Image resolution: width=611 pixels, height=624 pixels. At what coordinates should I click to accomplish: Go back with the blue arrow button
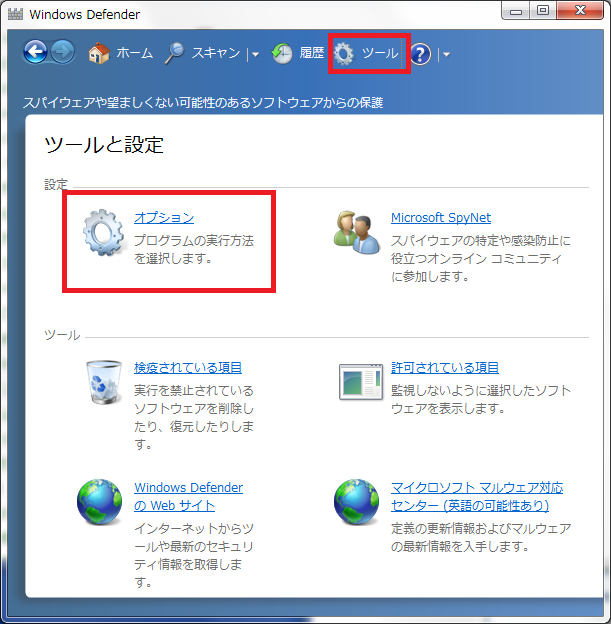pos(35,52)
